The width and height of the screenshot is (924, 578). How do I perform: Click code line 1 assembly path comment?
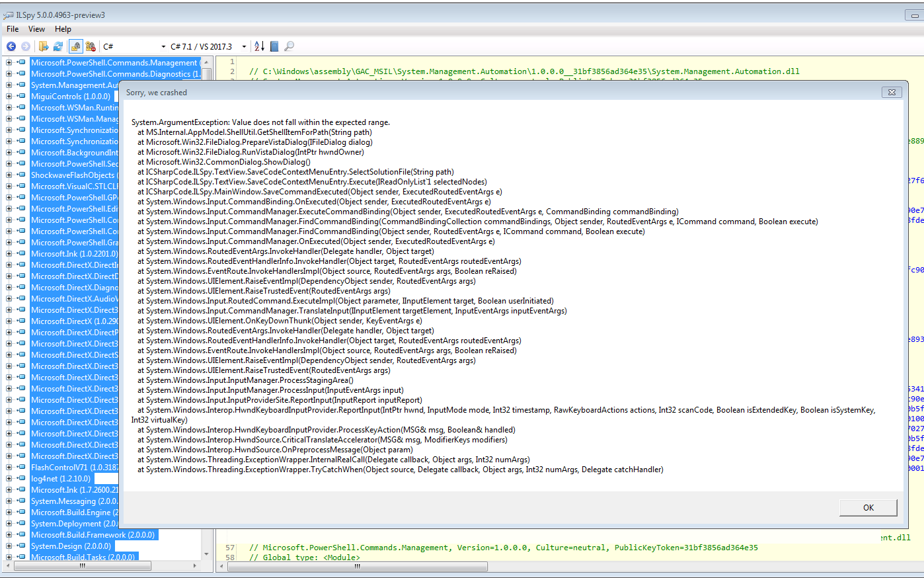(x=524, y=71)
